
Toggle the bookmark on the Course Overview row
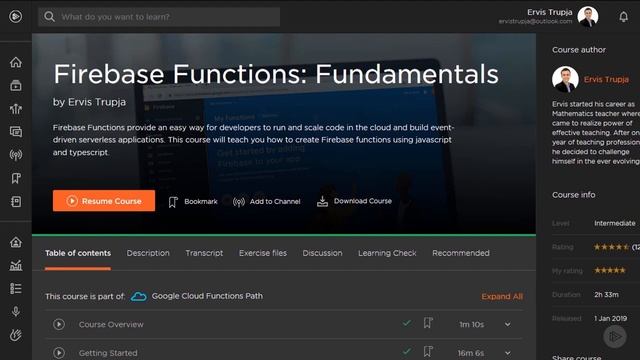pyautogui.click(x=428, y=323)
